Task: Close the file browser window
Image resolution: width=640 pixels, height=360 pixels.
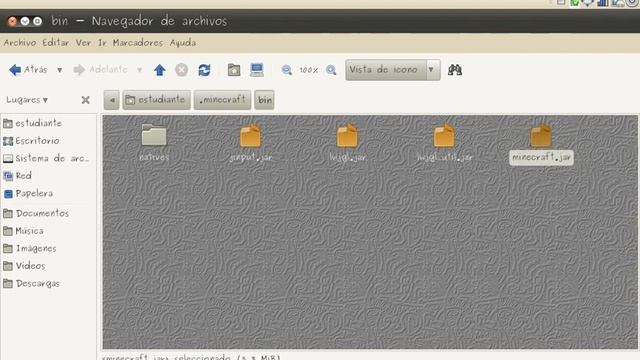Action: coord(12,21)
